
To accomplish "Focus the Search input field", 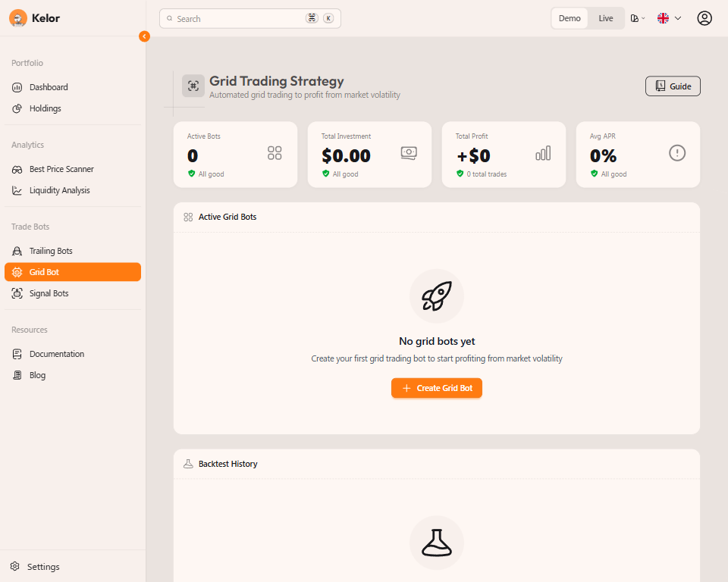I will [239, 18].
